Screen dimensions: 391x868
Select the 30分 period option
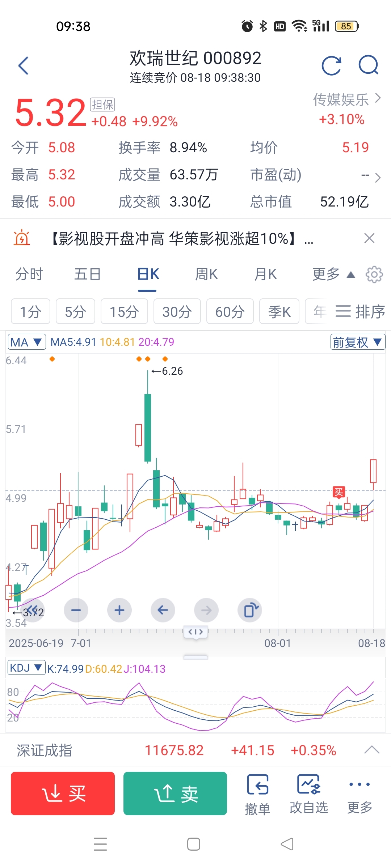coord(177,311)
